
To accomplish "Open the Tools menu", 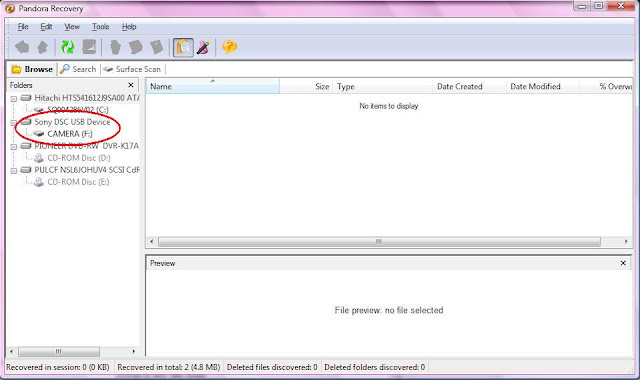I will coord(100,27).
